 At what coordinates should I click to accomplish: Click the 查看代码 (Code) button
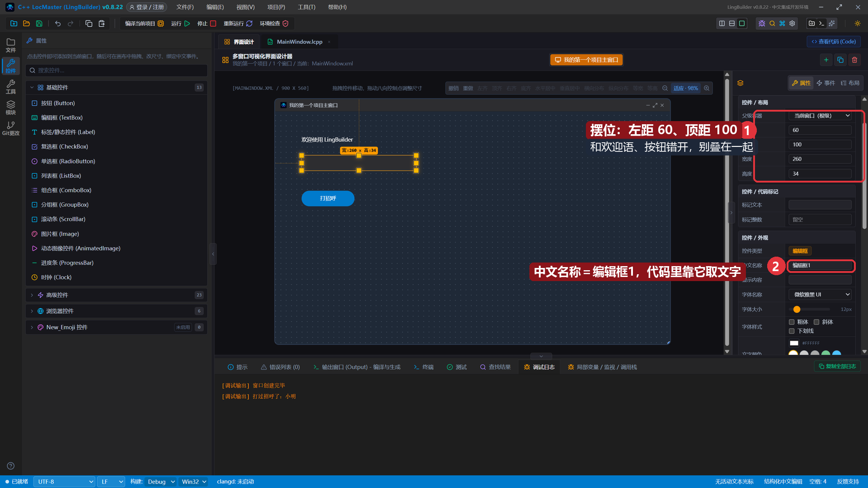tap(834, 42)
